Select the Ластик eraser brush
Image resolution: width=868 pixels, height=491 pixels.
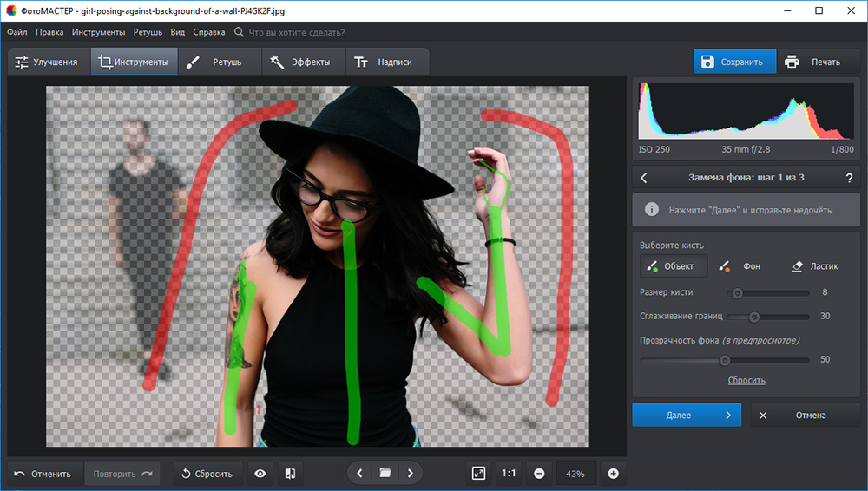[815, 266]
